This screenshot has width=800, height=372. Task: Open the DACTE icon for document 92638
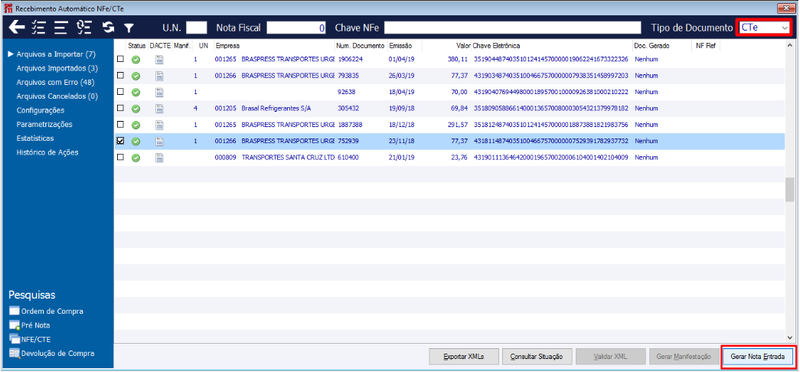(160, 92)
